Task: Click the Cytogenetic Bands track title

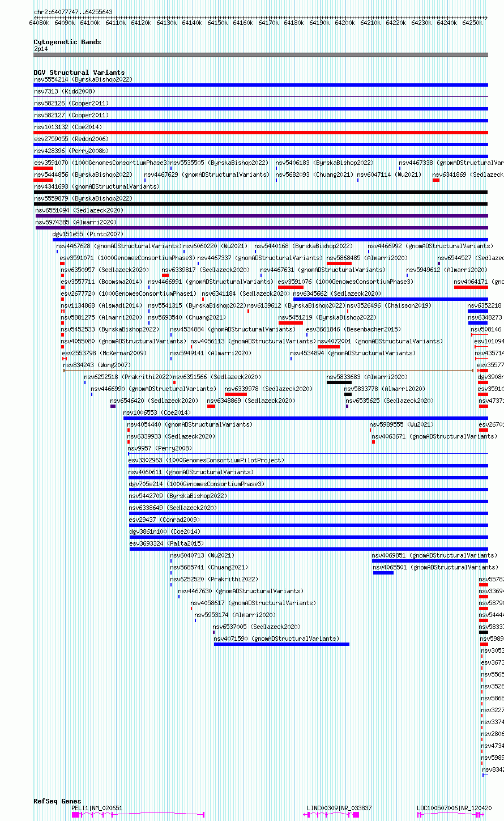Action: pyautogui.click(x=67, y=42)
